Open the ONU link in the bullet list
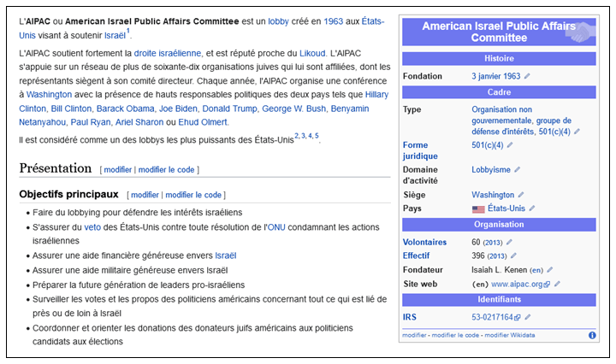The image size is (616, 364). [276, 227]
